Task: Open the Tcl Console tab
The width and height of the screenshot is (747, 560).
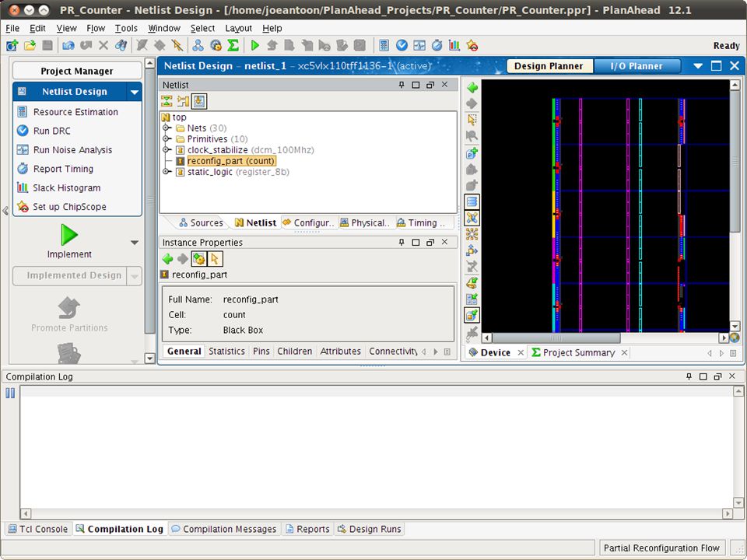Action: [x=39, y=529]
